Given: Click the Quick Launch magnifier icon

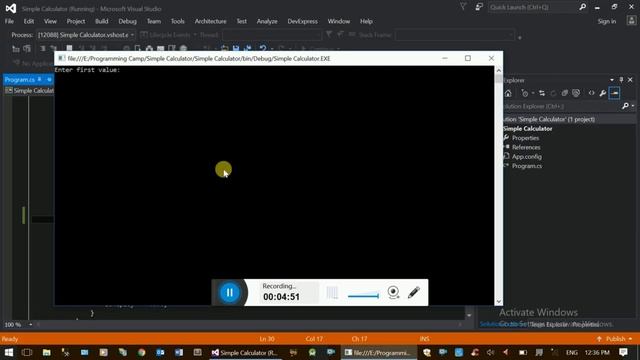Looking at the screenshot, I should (x=582, y=7).
